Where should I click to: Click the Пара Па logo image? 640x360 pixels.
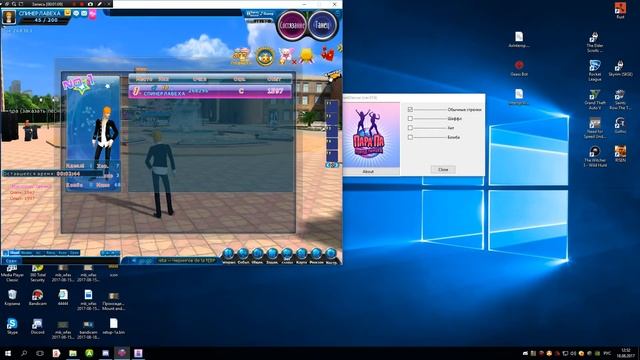(x=371, y=134)
